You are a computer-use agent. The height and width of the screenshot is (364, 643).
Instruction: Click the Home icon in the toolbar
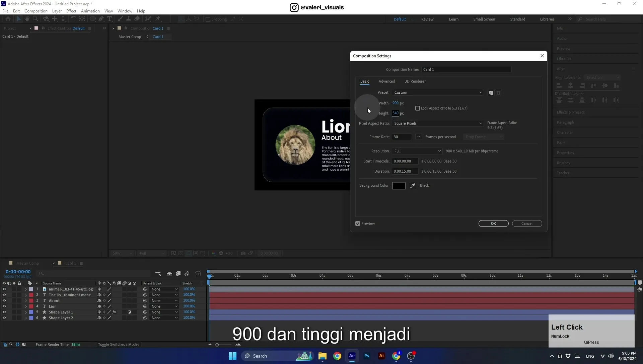pyautogui.click(x=8, y=19)
